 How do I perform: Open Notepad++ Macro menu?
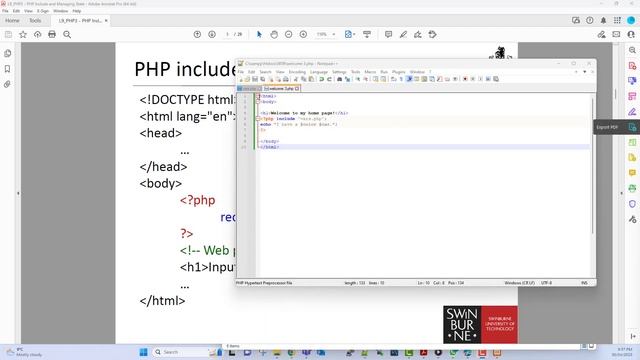(370, 72)
